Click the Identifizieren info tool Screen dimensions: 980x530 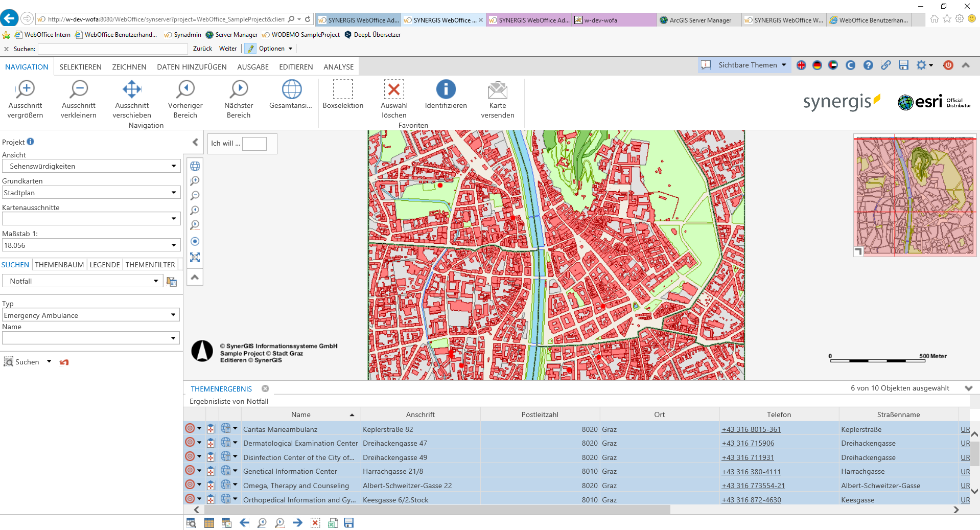[x=446, y=90]
